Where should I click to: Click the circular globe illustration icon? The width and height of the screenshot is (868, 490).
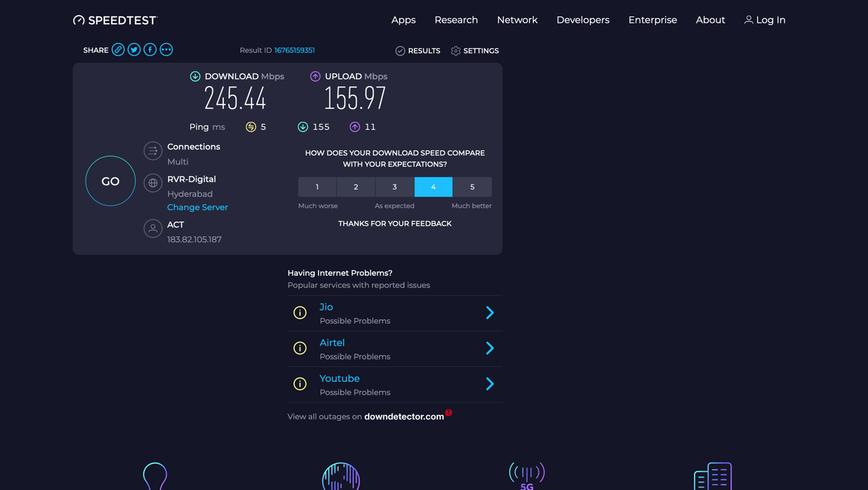(x=341, y=476)
